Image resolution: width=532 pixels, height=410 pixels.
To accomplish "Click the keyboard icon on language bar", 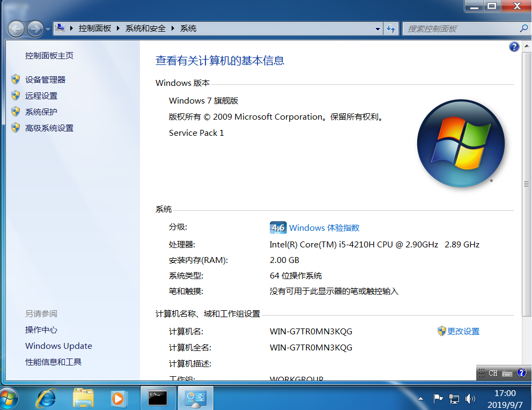I will pos(507,374).
